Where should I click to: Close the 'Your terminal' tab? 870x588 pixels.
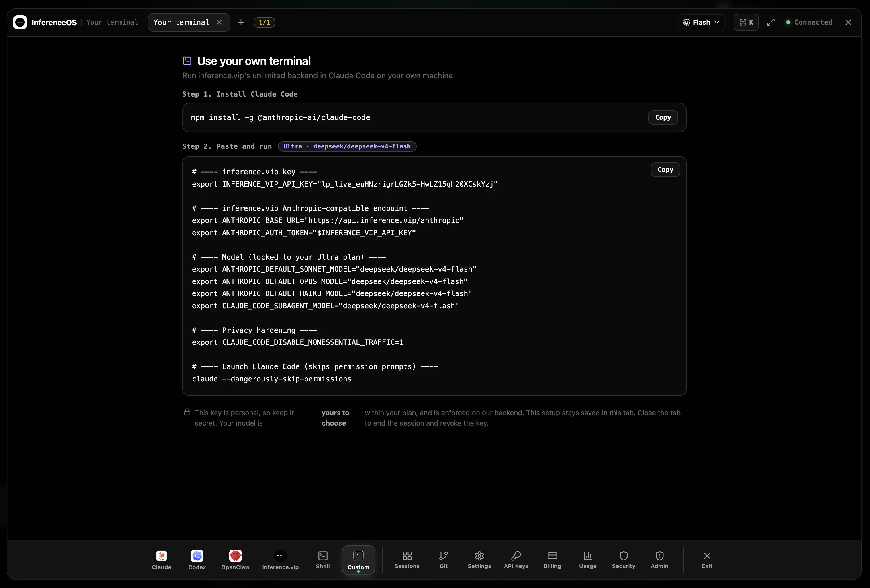coord(220,22)
